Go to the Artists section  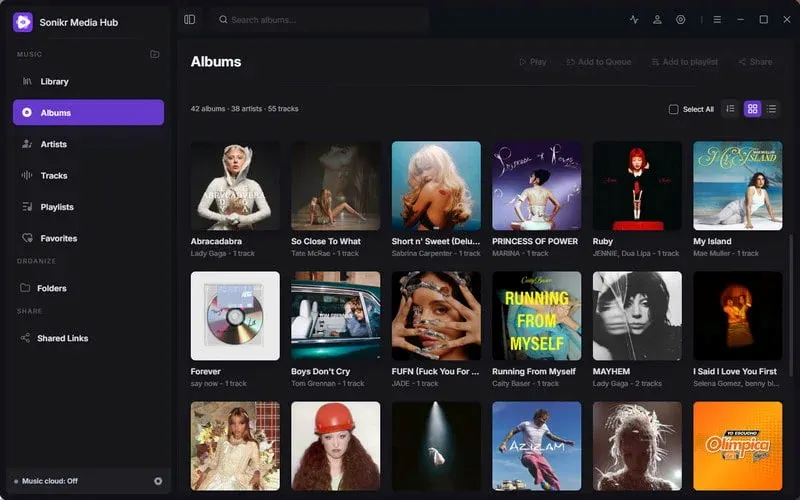[88, 144]
